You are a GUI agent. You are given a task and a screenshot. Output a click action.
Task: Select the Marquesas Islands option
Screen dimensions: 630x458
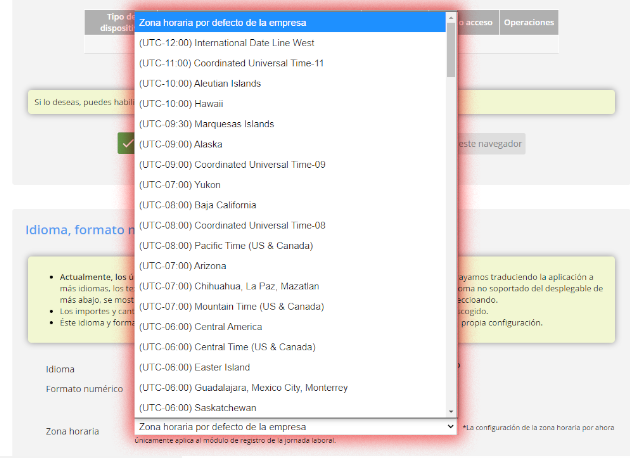pos(206,124)
